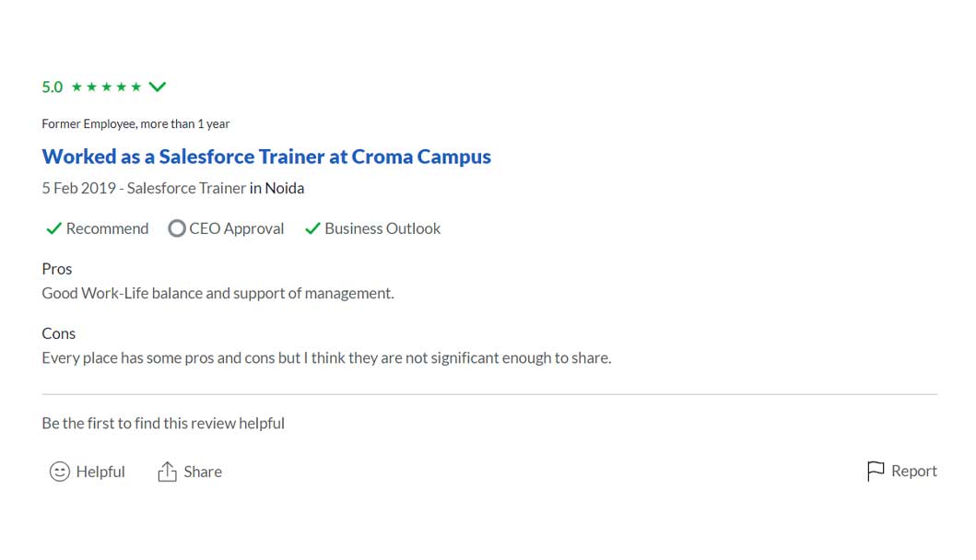The height and width of the screenshot is (560, 976).
Task: Click the Business Outlook label
Action: pyautogui.click(x=382, y=228)
